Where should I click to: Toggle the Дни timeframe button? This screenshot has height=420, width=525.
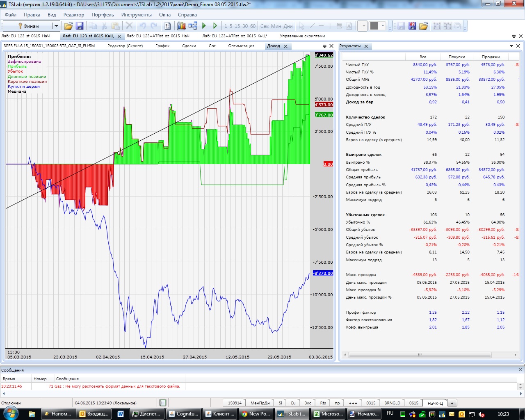[x=288, y=26]
